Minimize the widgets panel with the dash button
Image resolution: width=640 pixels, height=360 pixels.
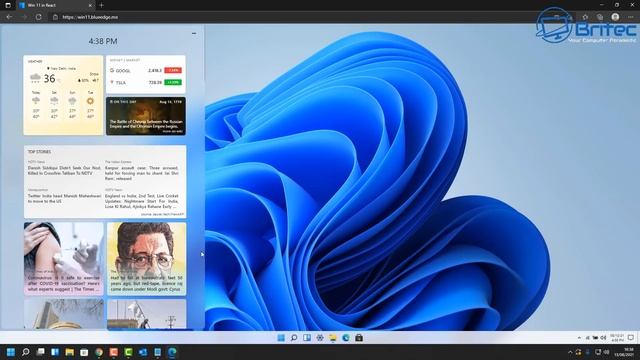(x=194, y=33)
